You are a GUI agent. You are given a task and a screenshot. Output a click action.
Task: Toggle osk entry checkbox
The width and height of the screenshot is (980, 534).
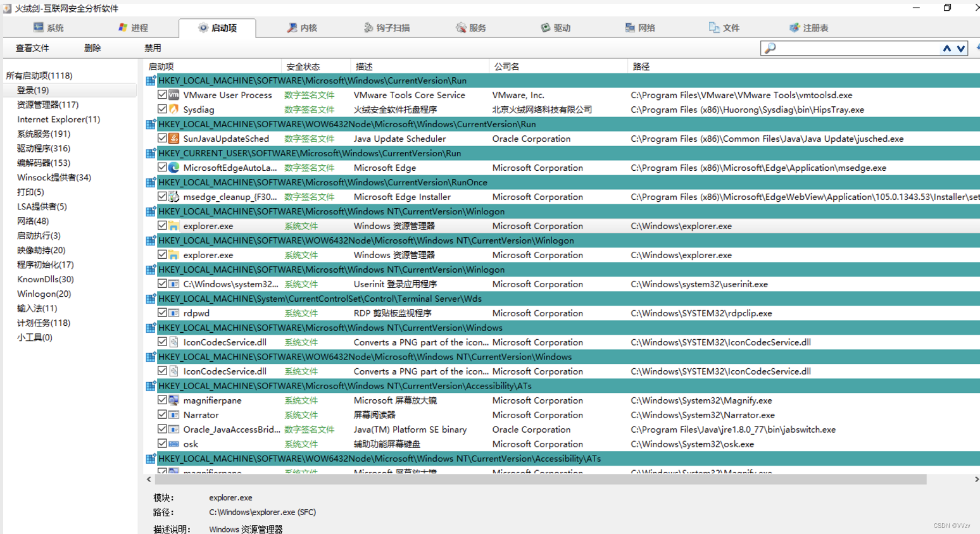pyautogui.click(x=162, y=444)
